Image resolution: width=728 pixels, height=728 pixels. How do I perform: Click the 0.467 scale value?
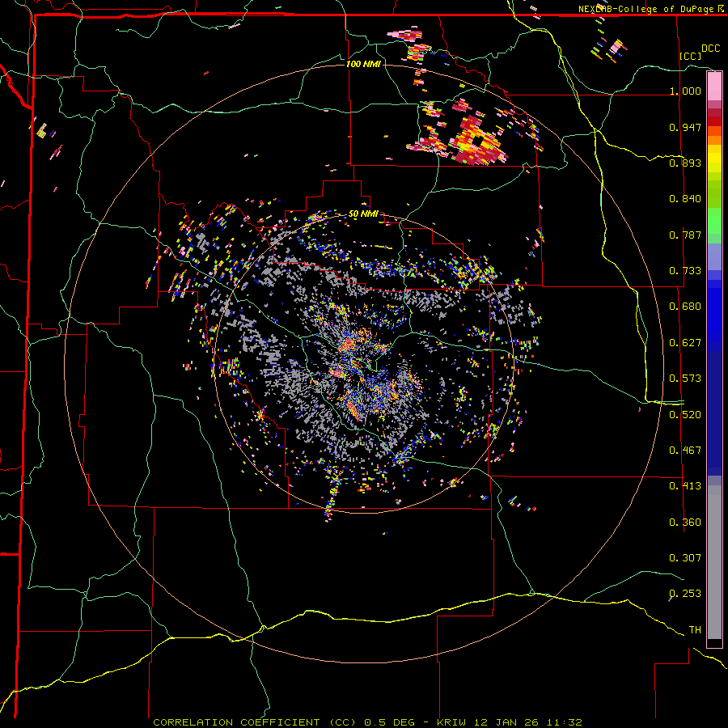(x=685, y=451)
